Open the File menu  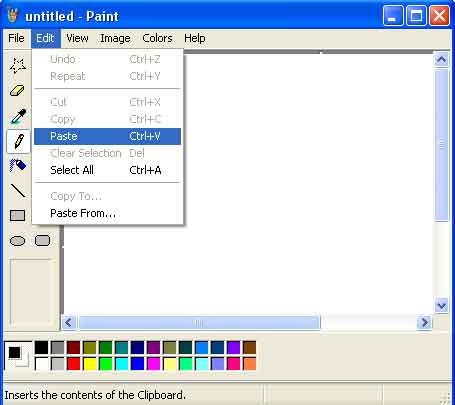[16, 38]
